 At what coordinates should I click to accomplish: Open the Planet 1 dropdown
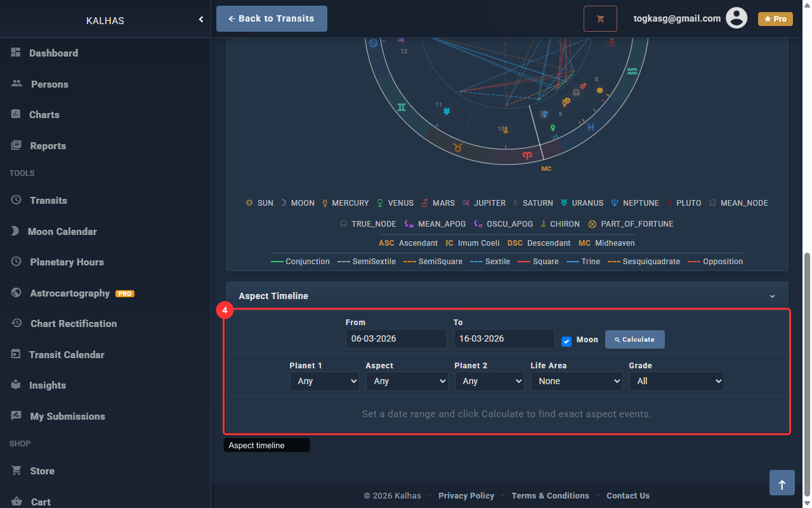coord(325,381)
